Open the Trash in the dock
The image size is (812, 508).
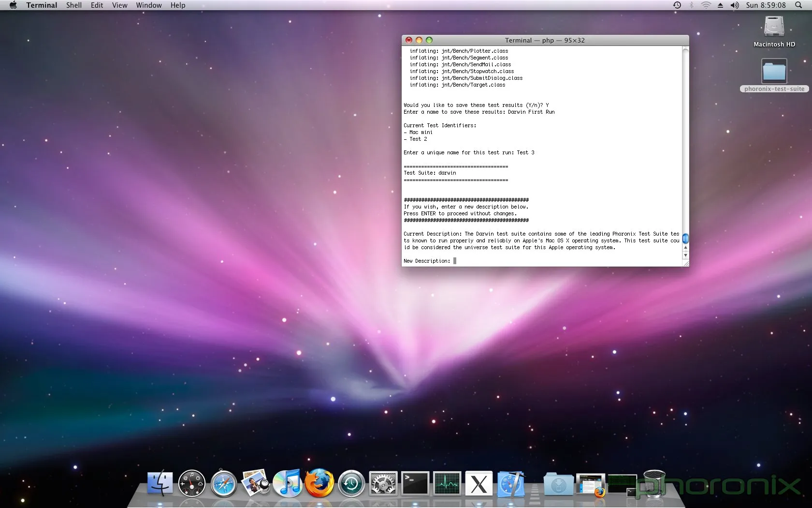(654, 483)
